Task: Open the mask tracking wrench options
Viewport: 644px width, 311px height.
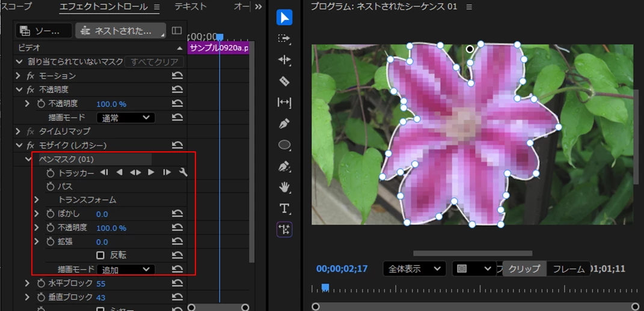Action: [x=183, y=172]
